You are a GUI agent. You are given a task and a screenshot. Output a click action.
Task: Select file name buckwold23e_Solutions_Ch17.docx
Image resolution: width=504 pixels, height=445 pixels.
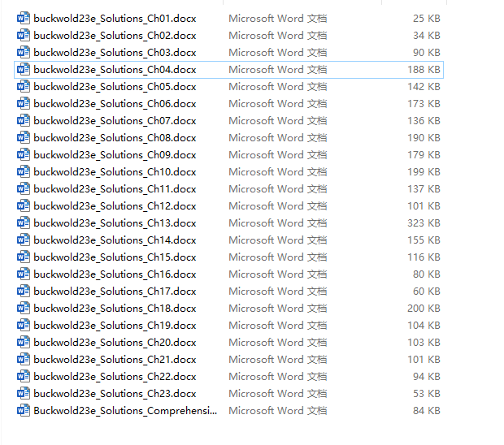[115, 291]
